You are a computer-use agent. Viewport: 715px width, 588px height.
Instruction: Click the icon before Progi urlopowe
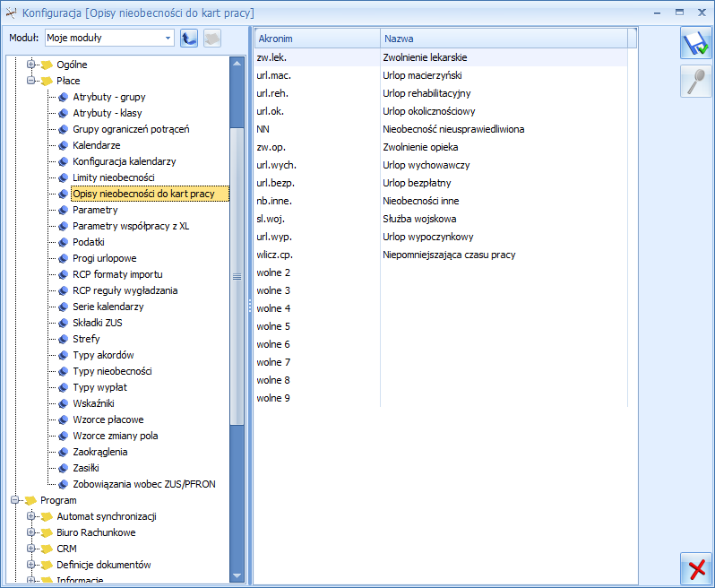[64, 259]
